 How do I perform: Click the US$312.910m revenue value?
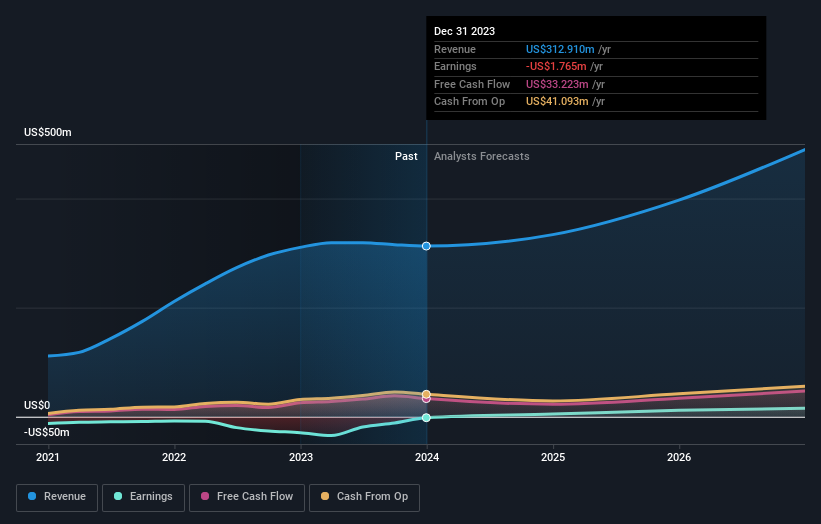[560, 49]
